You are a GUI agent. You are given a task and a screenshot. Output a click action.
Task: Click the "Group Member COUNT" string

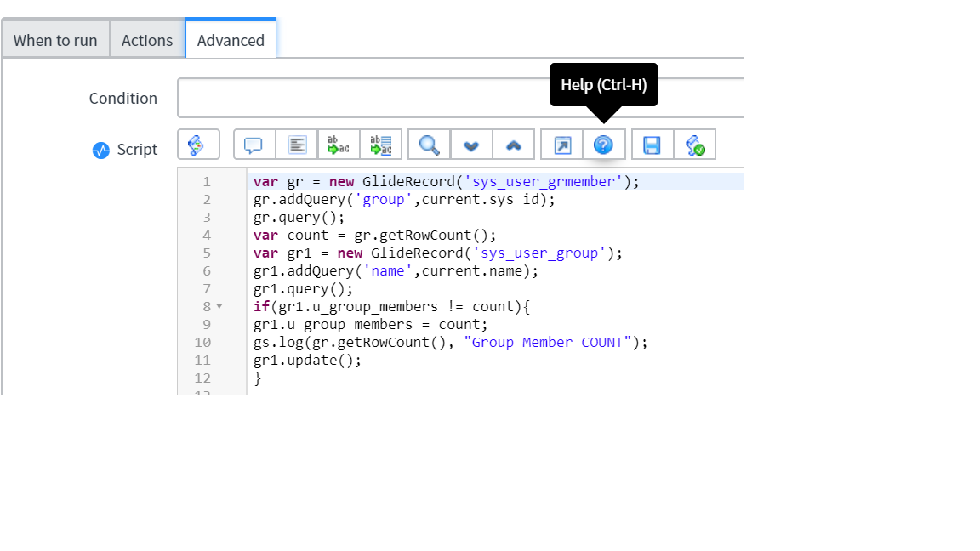coord(548,343)
